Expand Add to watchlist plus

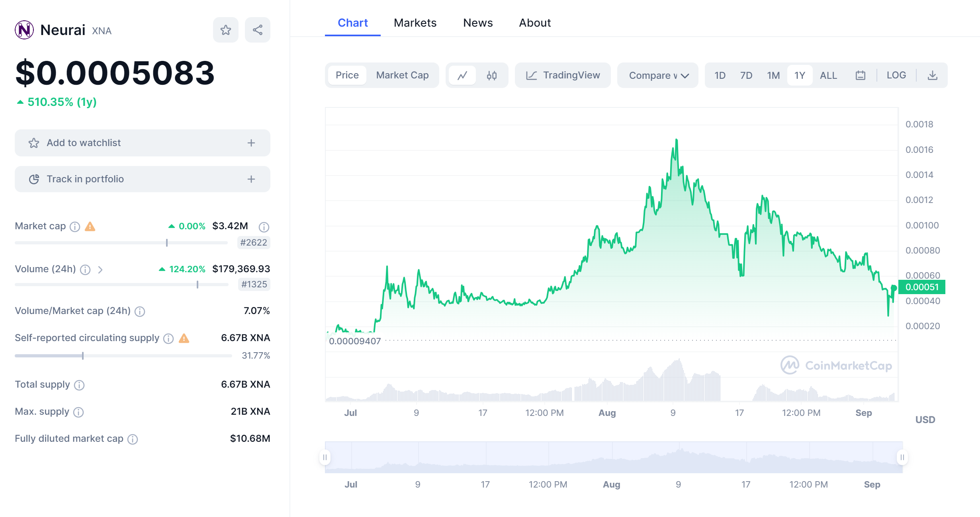coord(251,143)
